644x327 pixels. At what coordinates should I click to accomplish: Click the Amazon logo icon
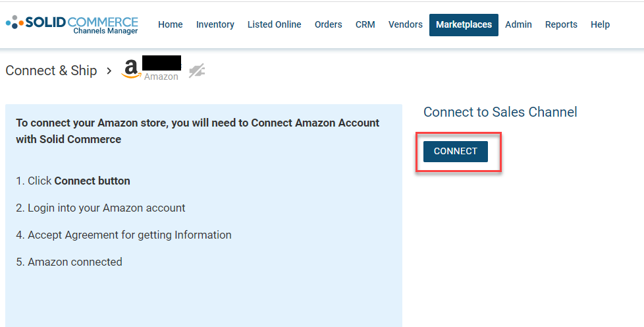(x=131, y=69)
